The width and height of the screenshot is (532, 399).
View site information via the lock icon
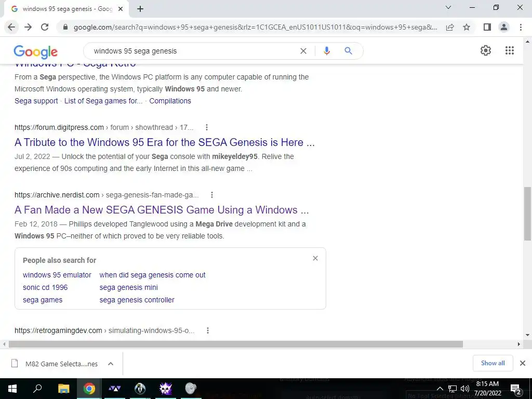click(x=65, y=27)
